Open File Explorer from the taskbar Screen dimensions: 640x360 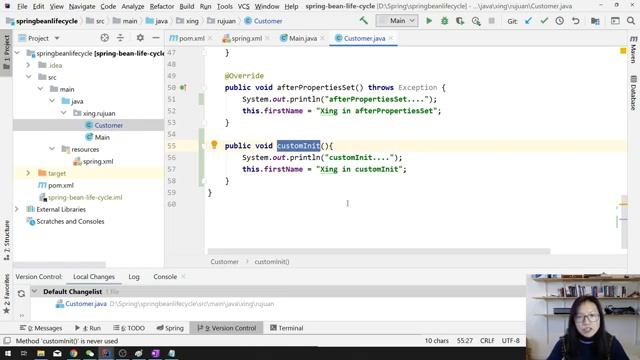pos(41,353)
